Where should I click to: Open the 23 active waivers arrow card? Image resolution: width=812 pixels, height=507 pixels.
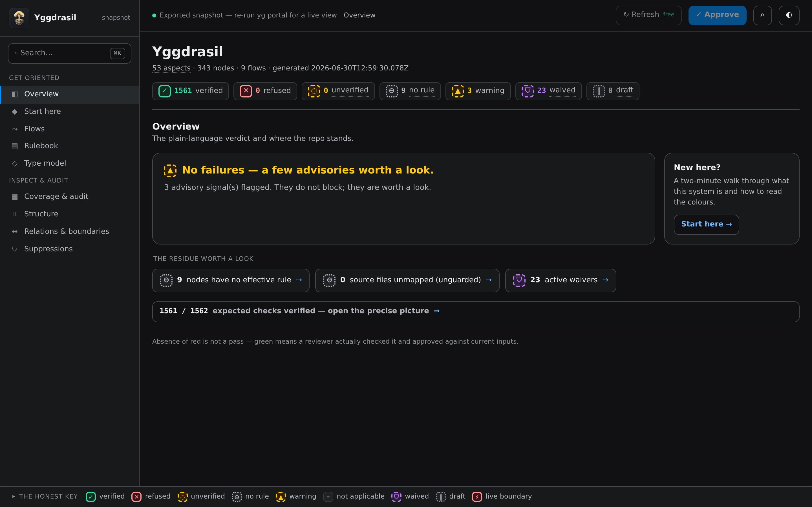(x=560, y=280)
